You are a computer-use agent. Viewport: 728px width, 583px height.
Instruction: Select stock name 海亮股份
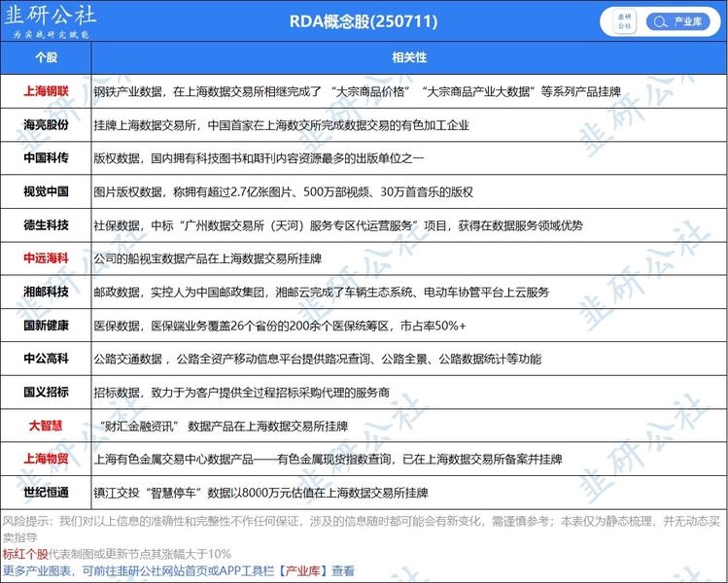pyautogui.click(x=46, y=124)
